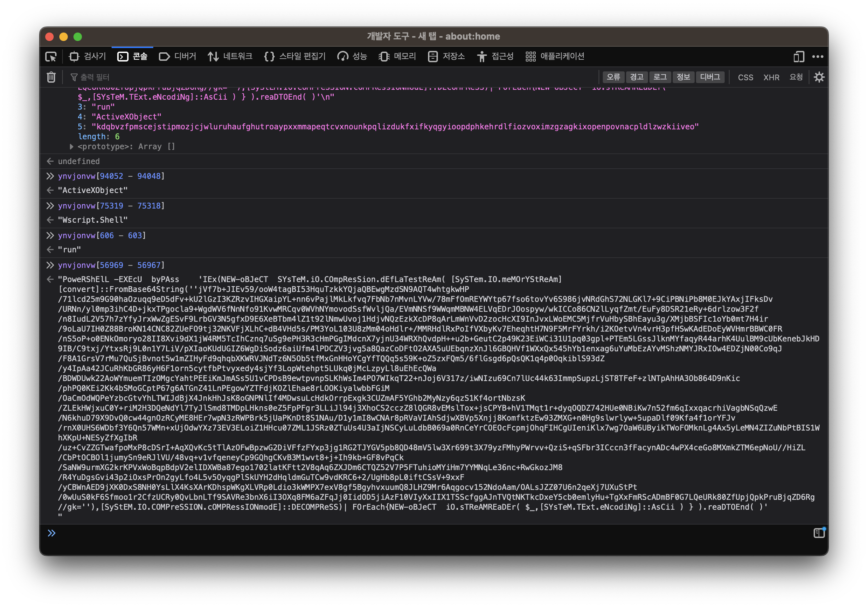Toggle the multi-line editor mode icon
Image resolution: width=868 pixels, height=608 pixels.
click(819, 533)
